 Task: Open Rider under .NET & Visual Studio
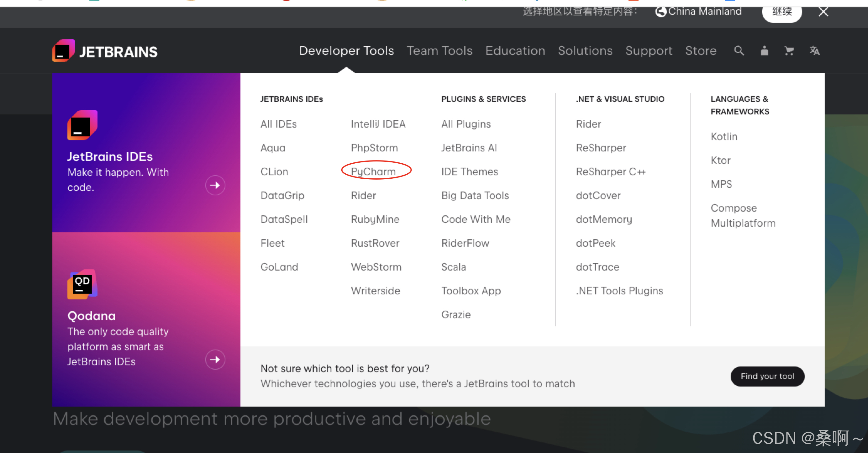click(588, 124)
